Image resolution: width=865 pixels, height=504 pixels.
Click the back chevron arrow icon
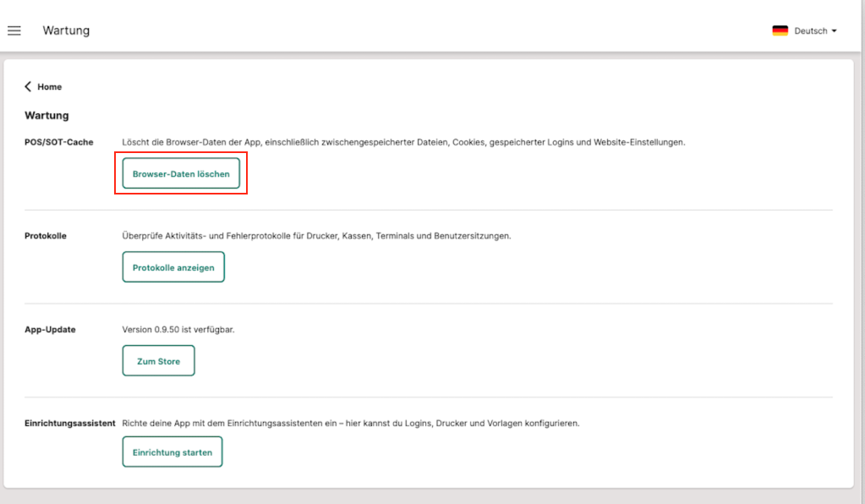[28, 86]
